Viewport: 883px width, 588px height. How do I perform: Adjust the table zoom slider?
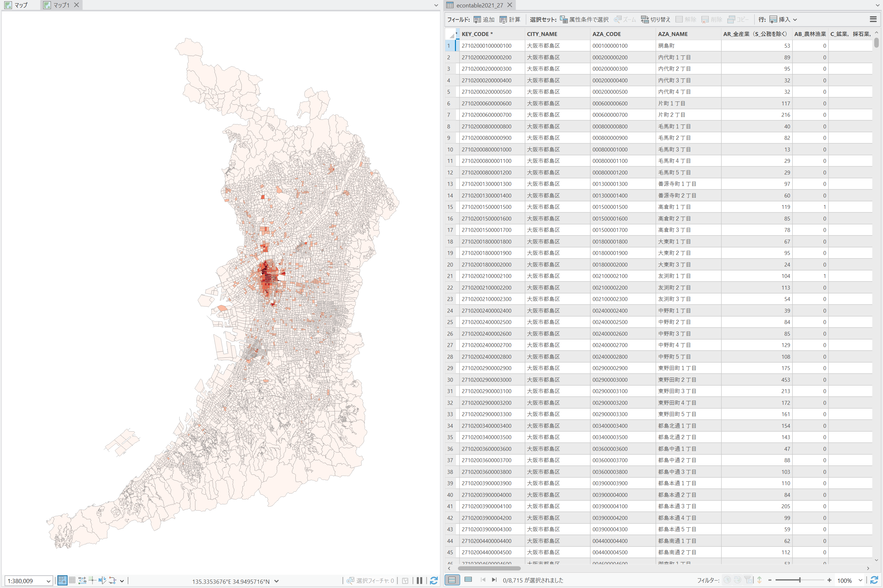pyautogui.click(x=799, y=580)
